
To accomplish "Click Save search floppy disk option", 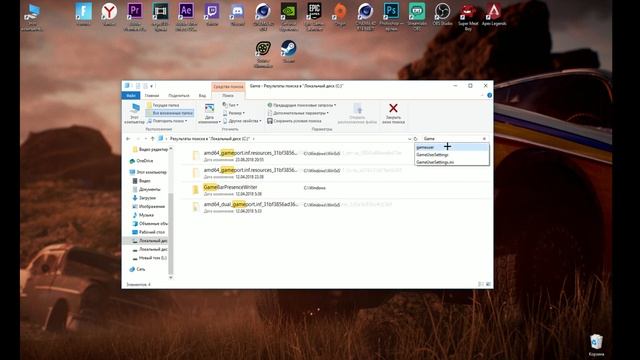I will 294,121.
